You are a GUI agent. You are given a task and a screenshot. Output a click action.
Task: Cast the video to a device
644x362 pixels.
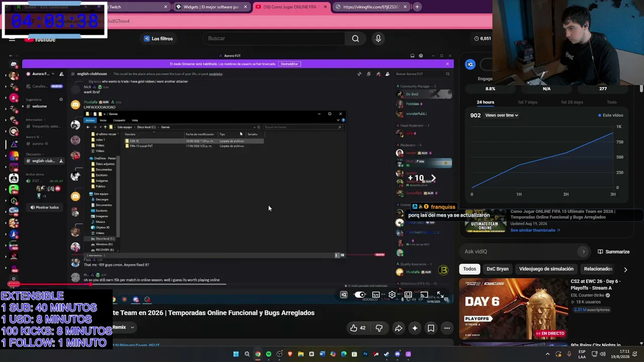point(424,295)
